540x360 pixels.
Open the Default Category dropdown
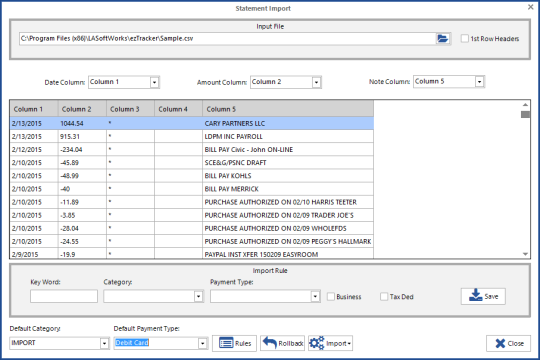click(104, 343)
